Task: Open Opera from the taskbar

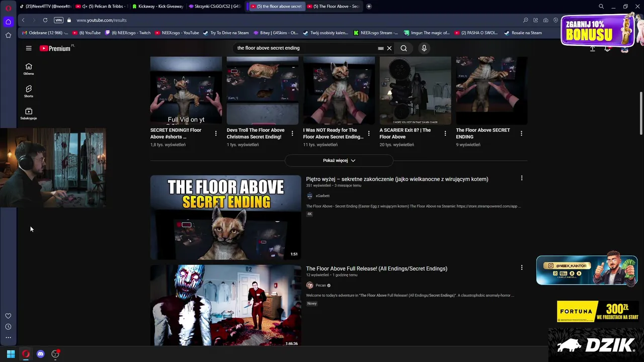Action: (26, 354)
